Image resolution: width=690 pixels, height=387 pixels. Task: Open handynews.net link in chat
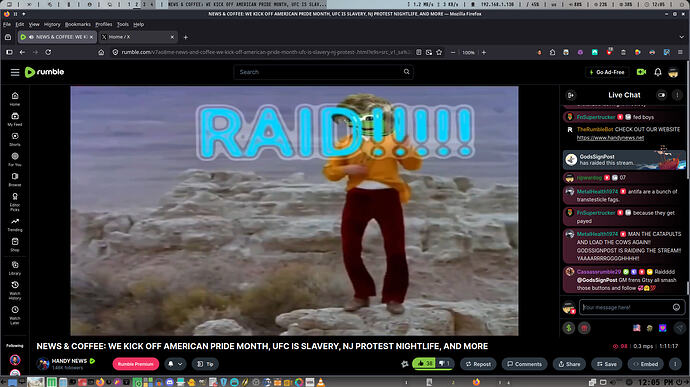point(610,138)
